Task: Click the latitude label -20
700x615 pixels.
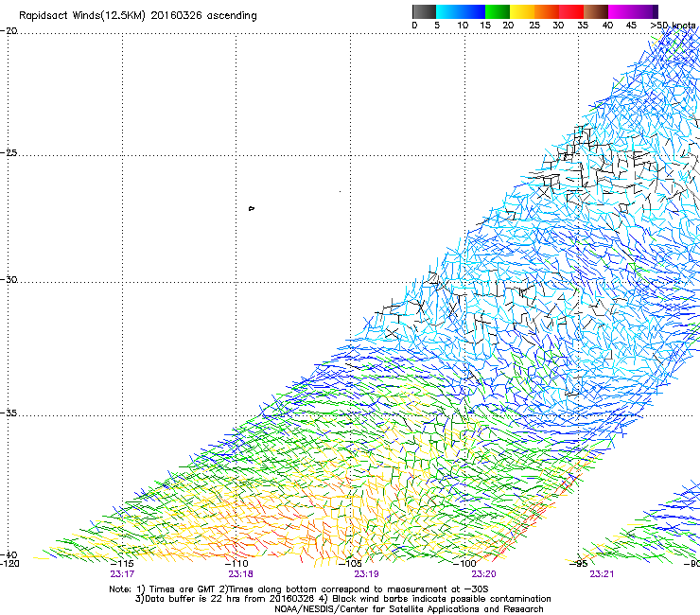Action: (x=9, y=31)
